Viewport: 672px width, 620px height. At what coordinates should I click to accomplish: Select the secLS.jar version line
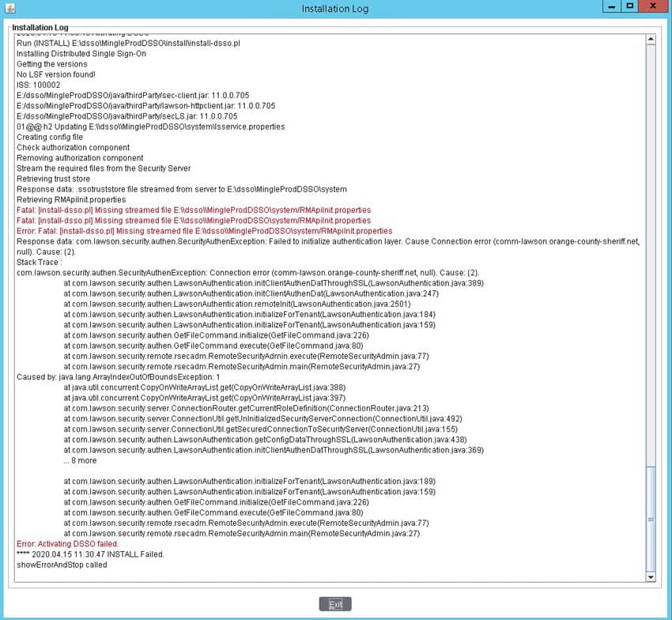[x=126, y=116]
